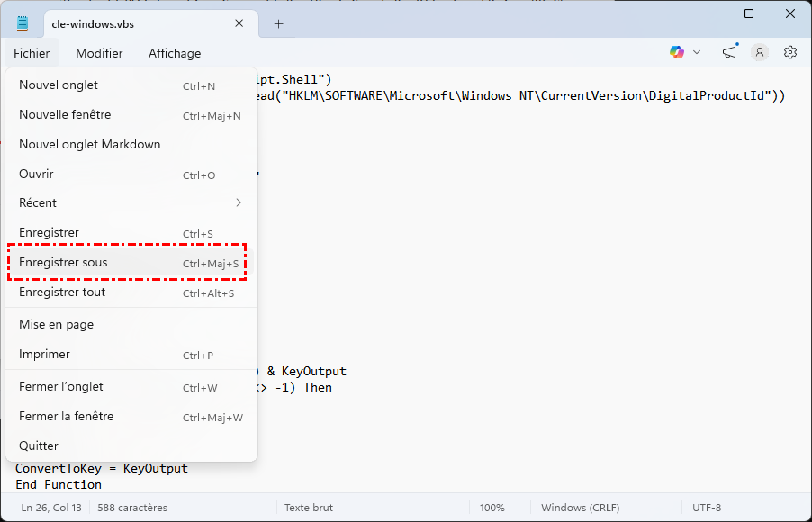Viewport: 812px width, 522px height.
Task: Click the UTF-8 encoding indicator
Action: [x=707, y=508]
